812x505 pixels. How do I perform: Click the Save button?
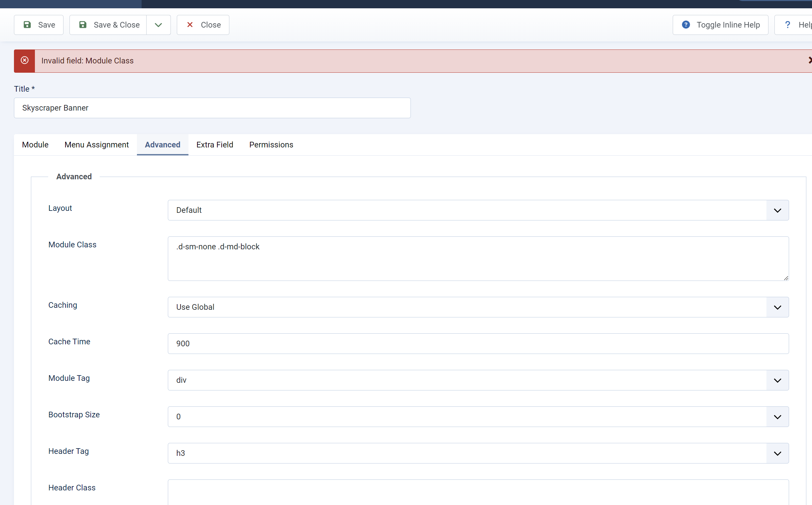(x=39, y=25)
